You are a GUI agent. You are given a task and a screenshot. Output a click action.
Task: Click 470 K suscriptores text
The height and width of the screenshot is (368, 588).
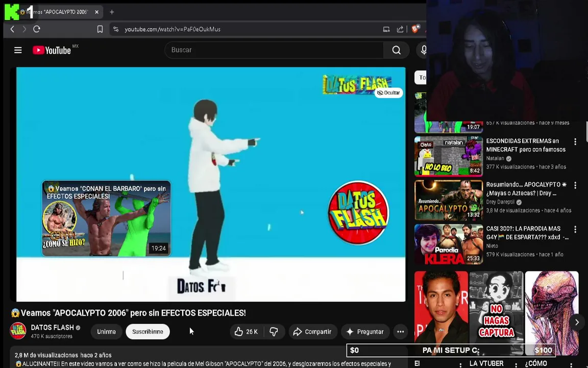(x=52, y=336)
